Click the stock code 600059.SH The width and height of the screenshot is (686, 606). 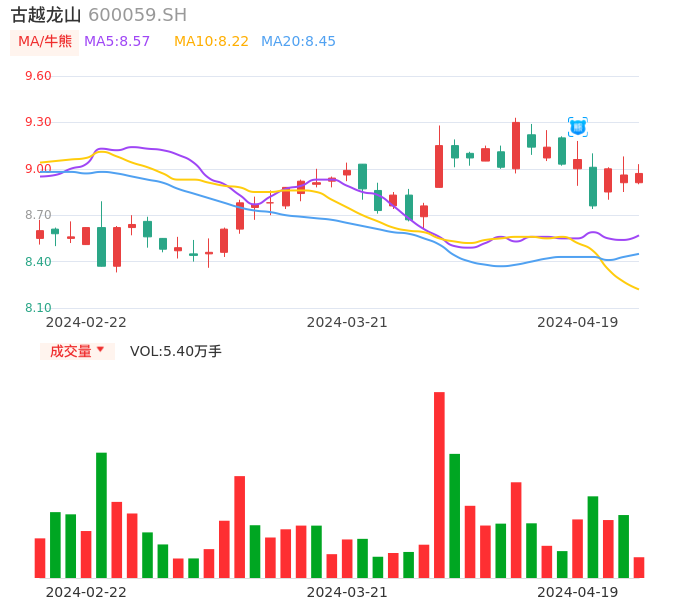pos(137,15)
